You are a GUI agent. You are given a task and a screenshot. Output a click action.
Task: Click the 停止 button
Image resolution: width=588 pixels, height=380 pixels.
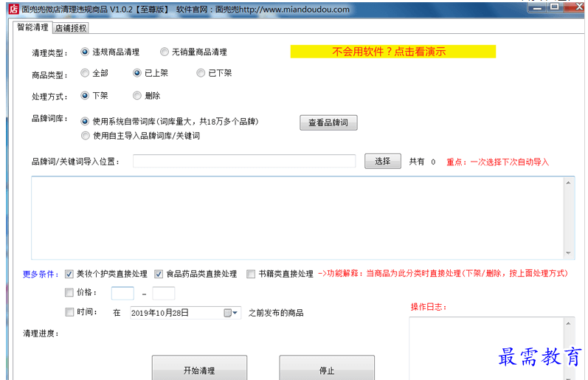[327, 368]
